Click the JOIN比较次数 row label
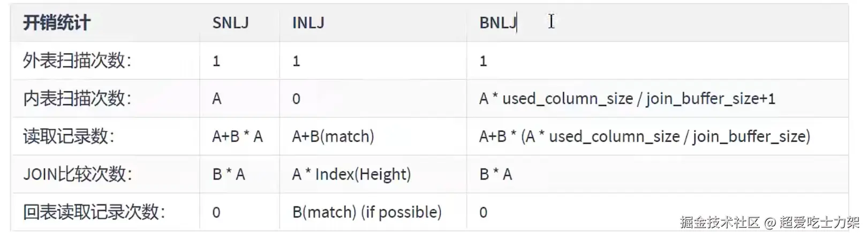 [x=77, y=174]
